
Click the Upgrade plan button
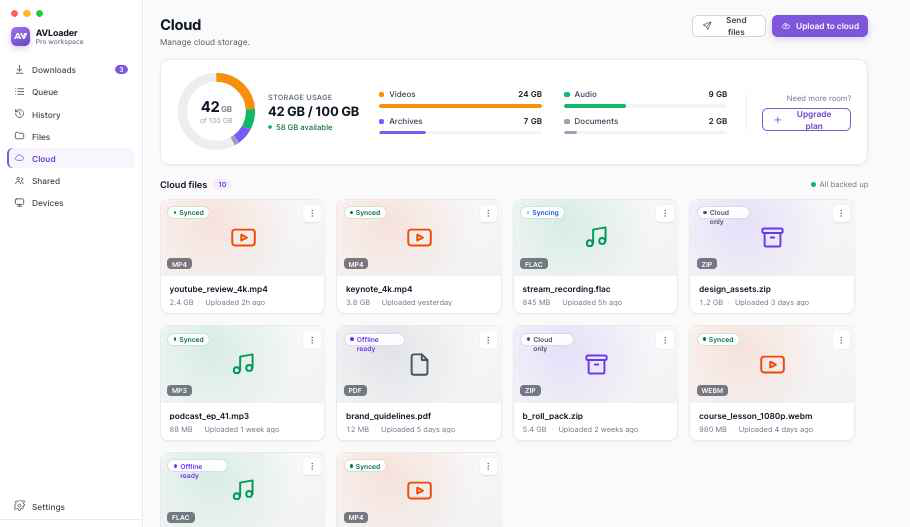pos(806,120)
